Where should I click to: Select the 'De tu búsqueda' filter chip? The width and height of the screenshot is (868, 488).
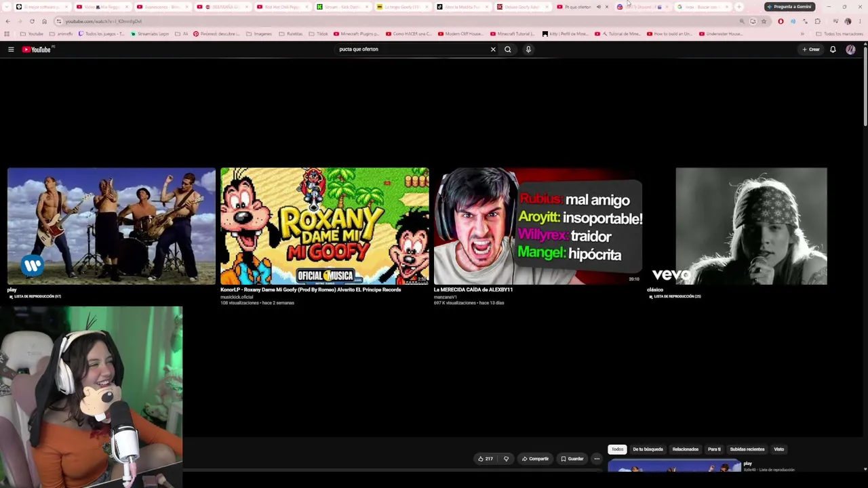tap(648, 449)
